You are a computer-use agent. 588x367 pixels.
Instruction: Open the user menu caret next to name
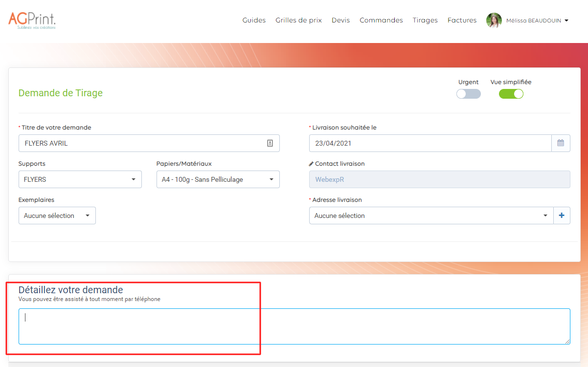pos(566,21)
